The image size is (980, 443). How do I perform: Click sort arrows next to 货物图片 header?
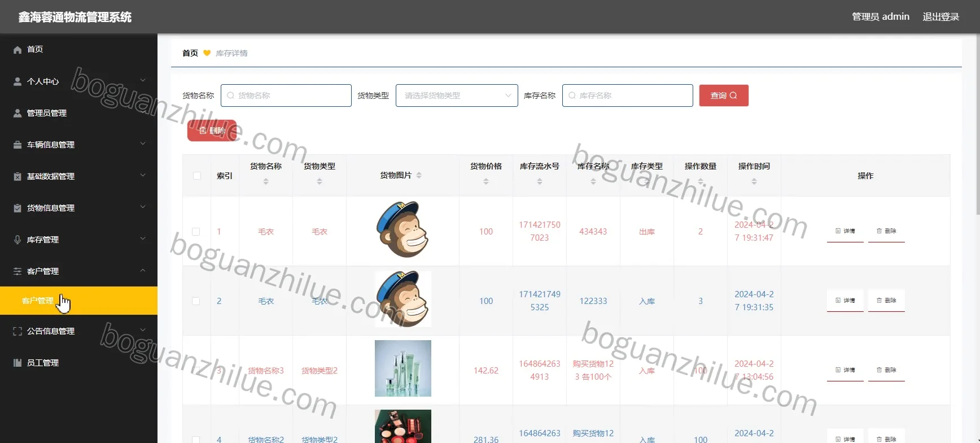(x=419, y=175)
